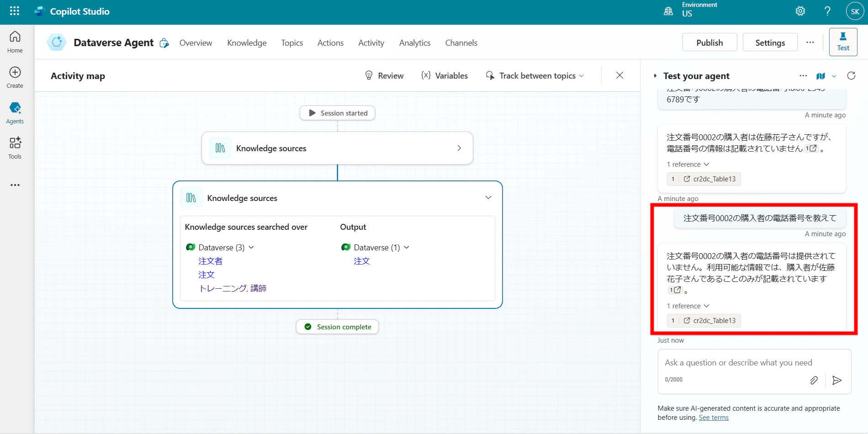Open the app launcher waffle menu

(x=15, y=11)
